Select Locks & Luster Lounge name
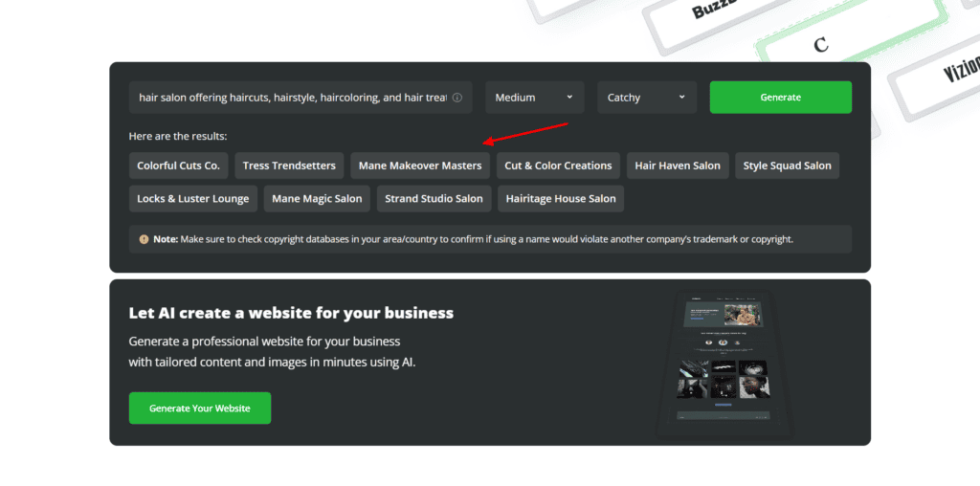980x486 pixels. pyautogui.click(x=192, y=199)
